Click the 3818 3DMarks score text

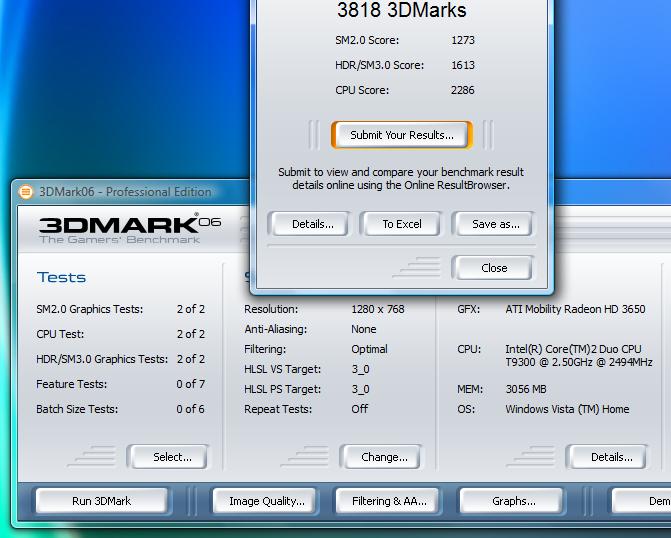pos(401,10)
